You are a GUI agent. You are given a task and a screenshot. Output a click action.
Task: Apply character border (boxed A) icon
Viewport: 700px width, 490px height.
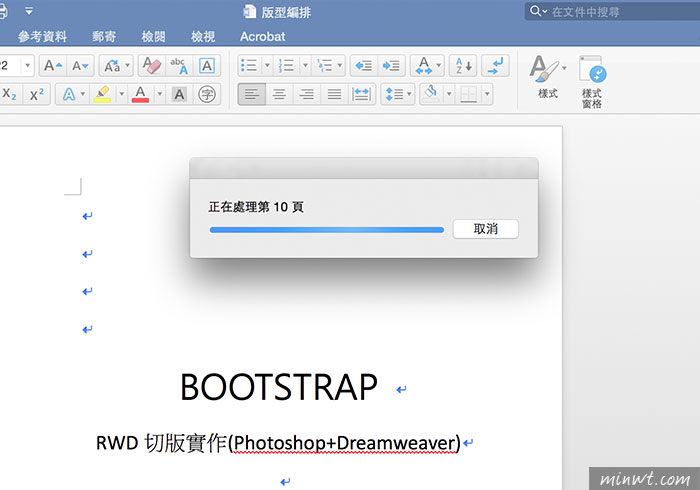[x=207, y=66]
